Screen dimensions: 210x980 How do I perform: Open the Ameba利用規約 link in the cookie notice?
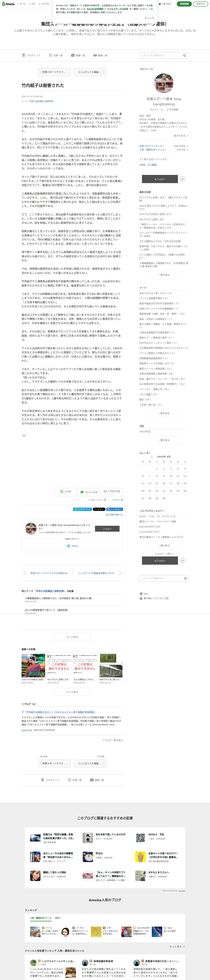click(95, 9)
